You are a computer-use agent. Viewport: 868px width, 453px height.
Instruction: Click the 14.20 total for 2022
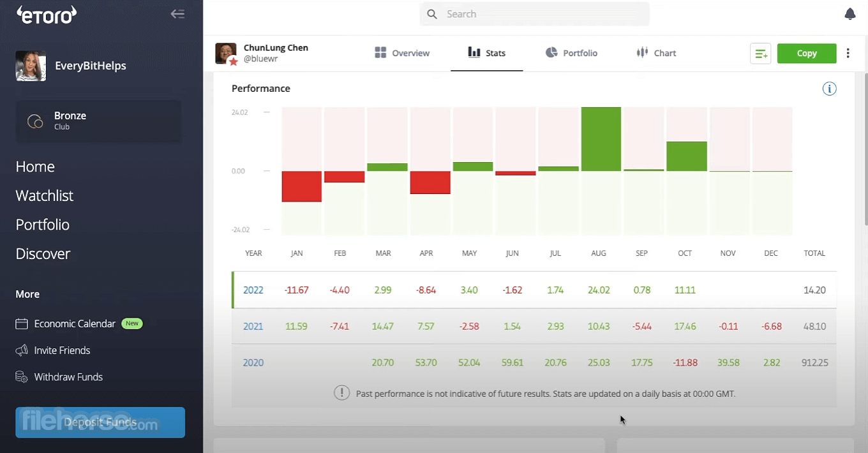tap(814, 290)
